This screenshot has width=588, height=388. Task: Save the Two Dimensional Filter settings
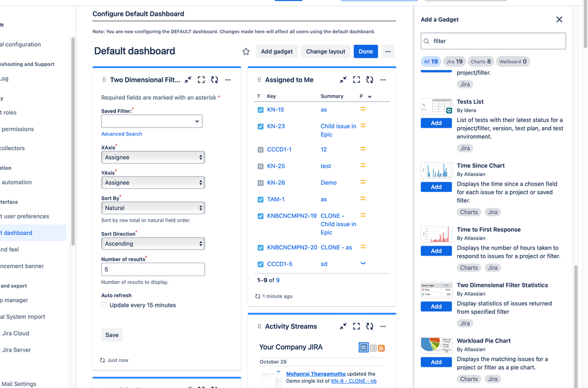[x=112, y=335]
